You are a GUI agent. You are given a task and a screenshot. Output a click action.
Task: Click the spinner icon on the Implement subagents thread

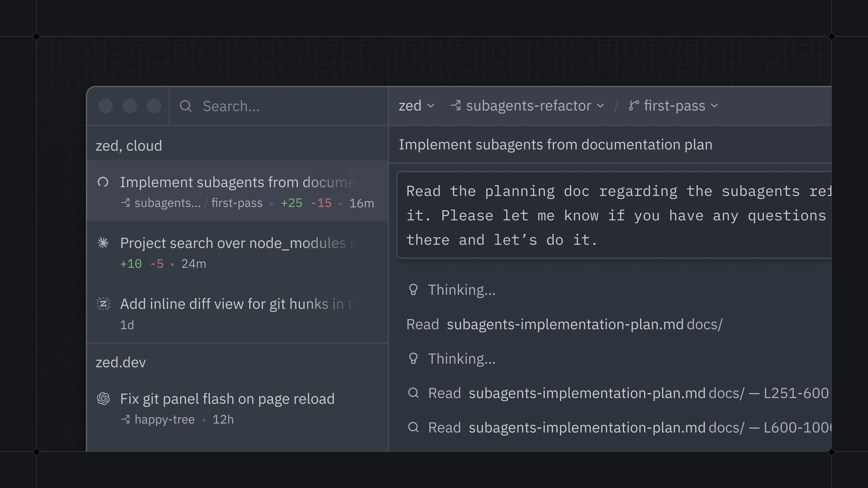pyautogui.click(x=103, y=182)
